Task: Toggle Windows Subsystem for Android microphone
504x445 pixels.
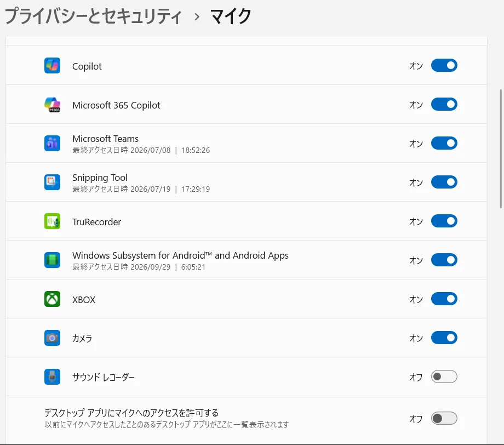Action: [444, 260]
